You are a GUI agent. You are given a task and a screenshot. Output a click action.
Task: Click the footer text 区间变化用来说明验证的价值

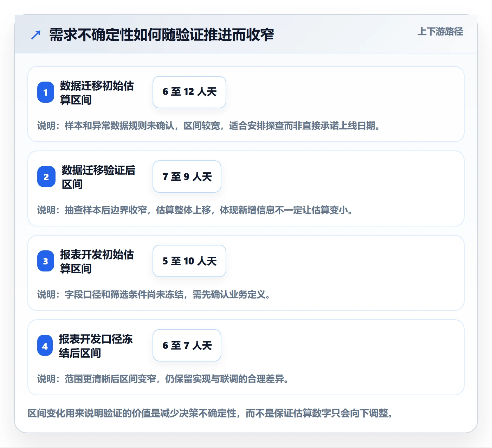210,413
